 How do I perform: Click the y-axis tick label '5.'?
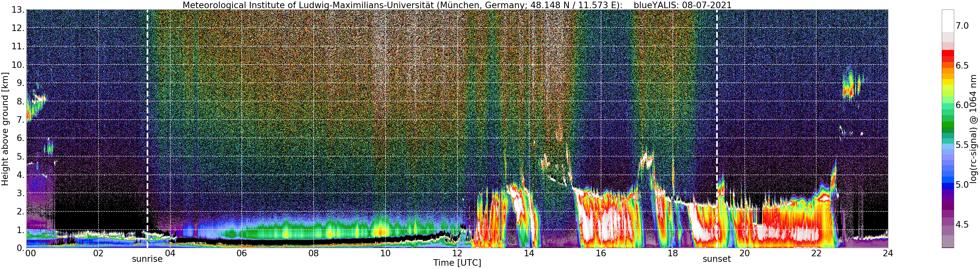coord(20,156)
